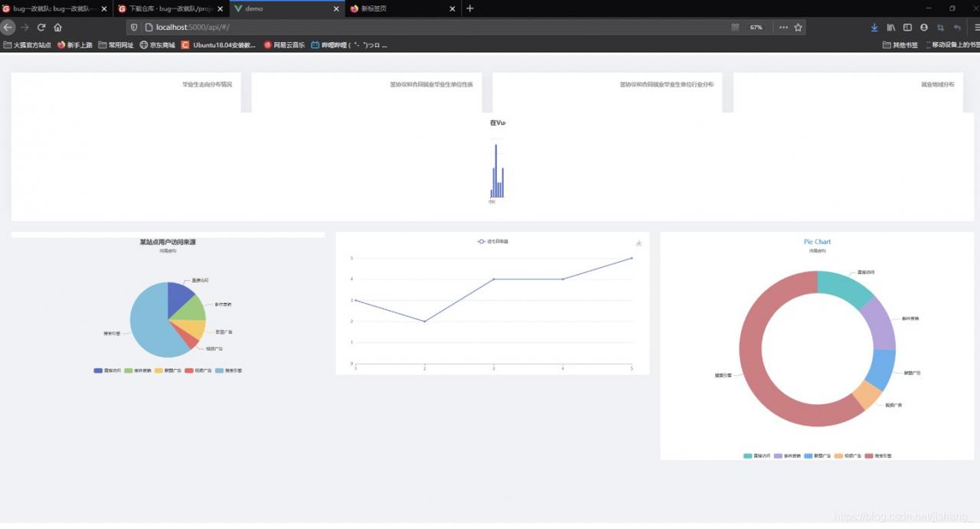Image resolution: width=980 pixels, height=529 pixels.
Task: Open the library icon in toolbar
Action: pyautogui.click(x=891, y=27)
